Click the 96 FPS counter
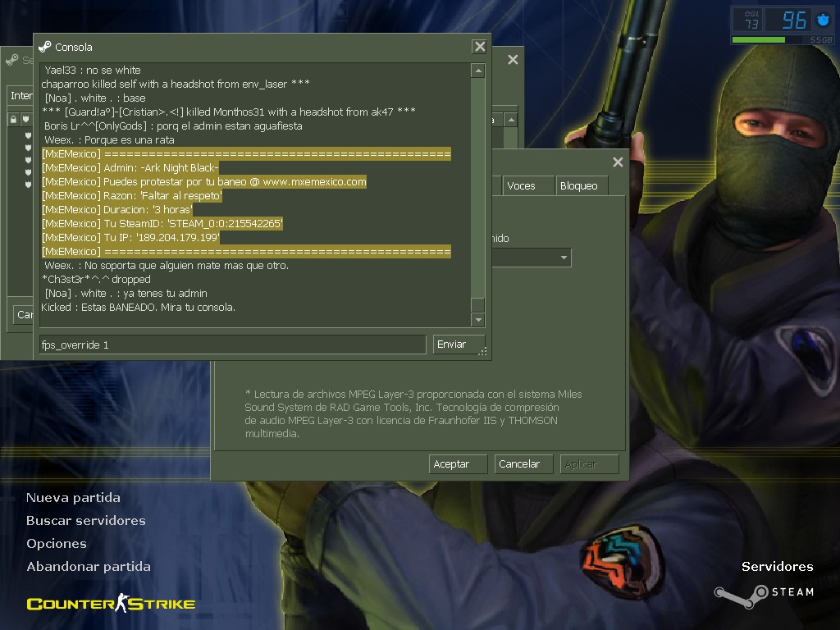 [794, 21]
